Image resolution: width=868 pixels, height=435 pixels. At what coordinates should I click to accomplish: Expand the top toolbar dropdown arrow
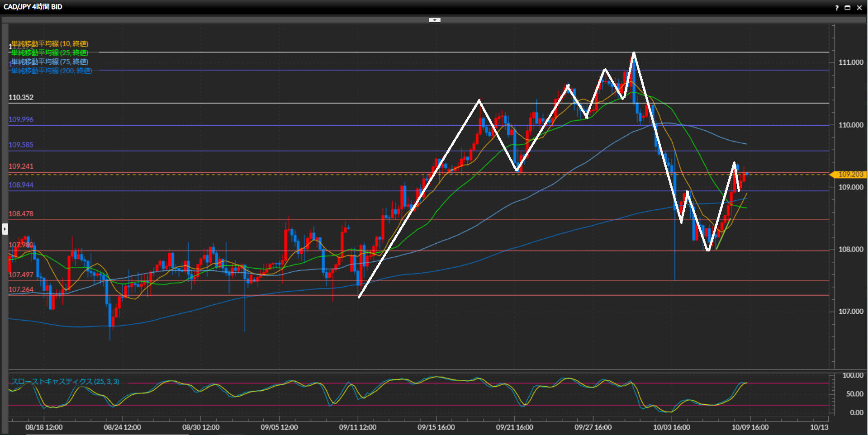tap(434, 20)
